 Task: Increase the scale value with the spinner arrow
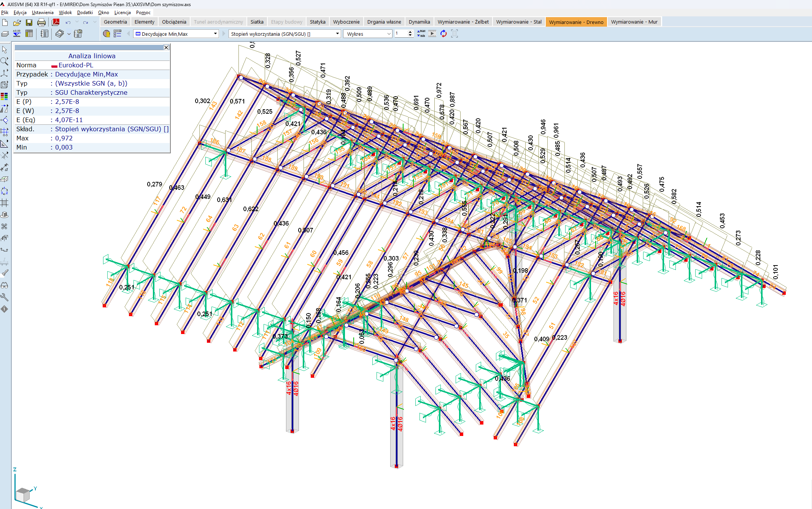(x=410, y=32)
